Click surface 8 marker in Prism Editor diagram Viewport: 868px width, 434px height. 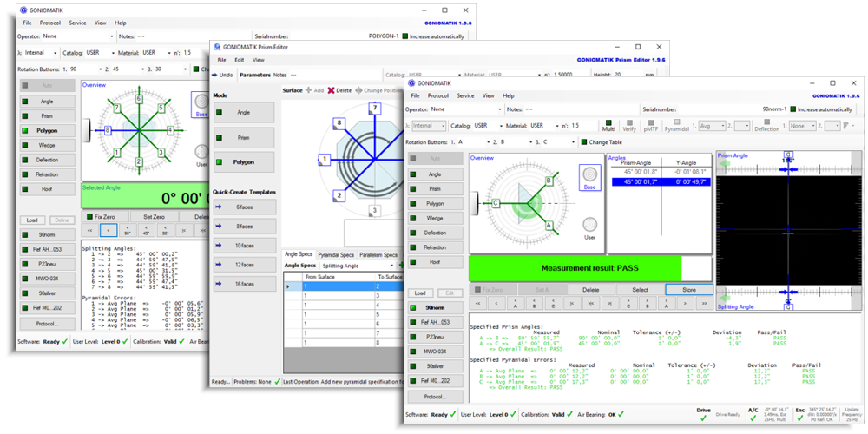339,123
